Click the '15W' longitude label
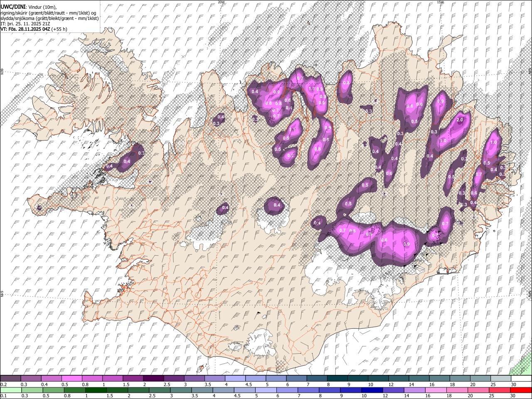 440,2
